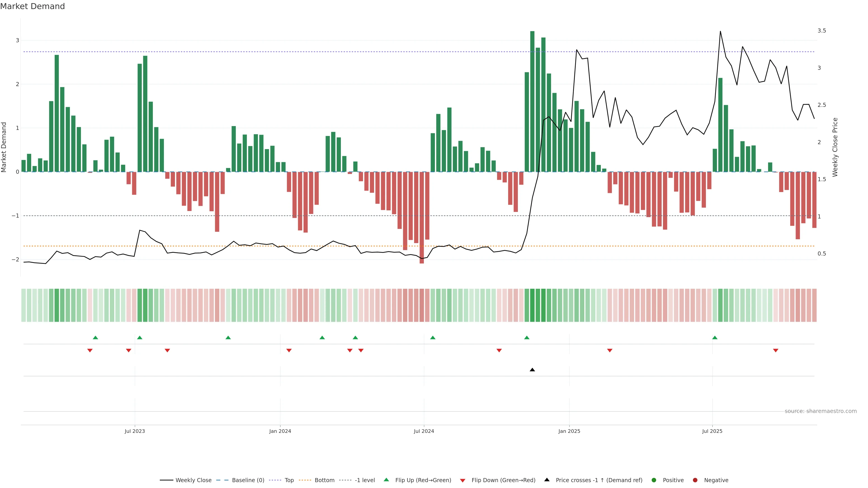This screenshot has height=488, width=868.
Task: Click the last red flip-down marker in late 2025
Action: (x=776, y=351)
